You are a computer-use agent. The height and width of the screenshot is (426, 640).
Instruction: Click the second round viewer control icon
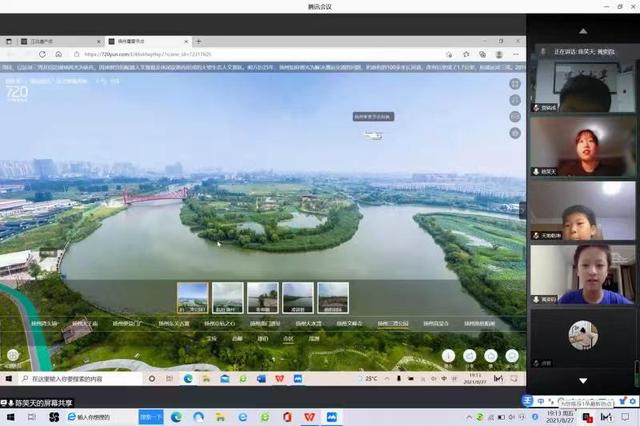(x=515, y=100)
